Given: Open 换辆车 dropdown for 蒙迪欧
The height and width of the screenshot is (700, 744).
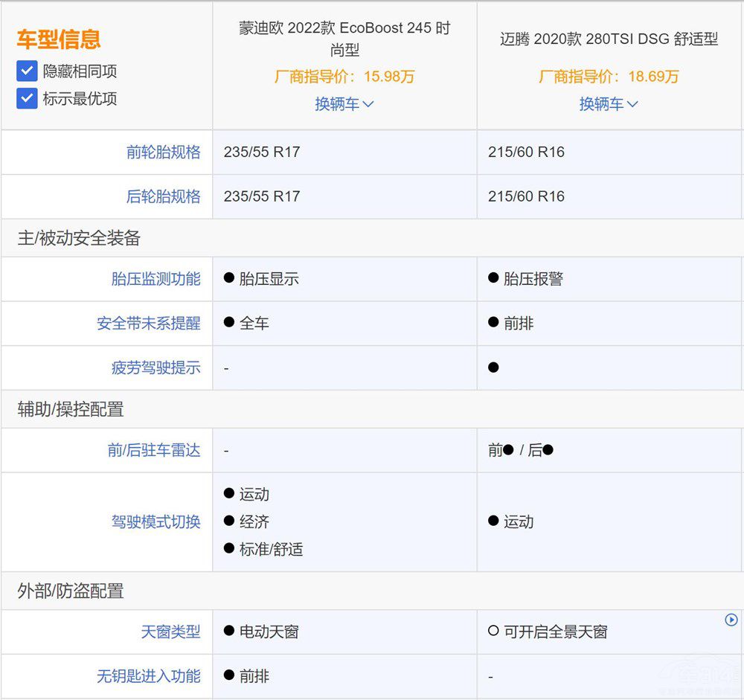Looking at the screenshot, I should pyautogui.click(x=344, y=104).
